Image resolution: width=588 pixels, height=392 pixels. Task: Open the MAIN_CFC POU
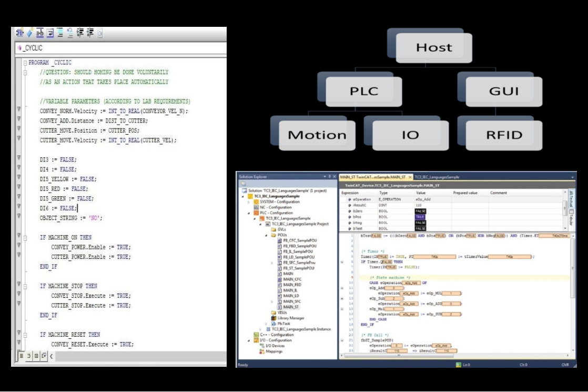(292, 279)
